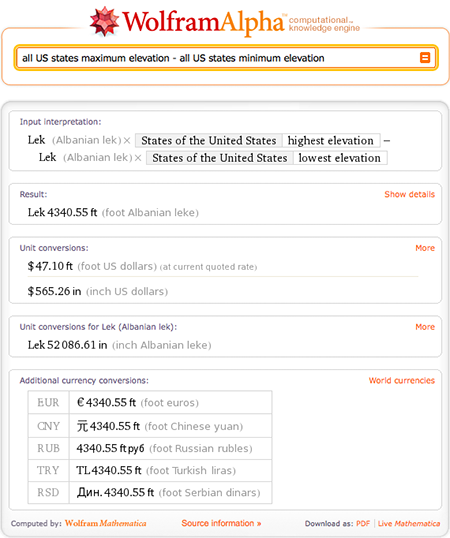The image size is (450, 538).
Task: Select the '$47.10 ft' conversion value
Action: pyautogui.click(x=50, y=266)
